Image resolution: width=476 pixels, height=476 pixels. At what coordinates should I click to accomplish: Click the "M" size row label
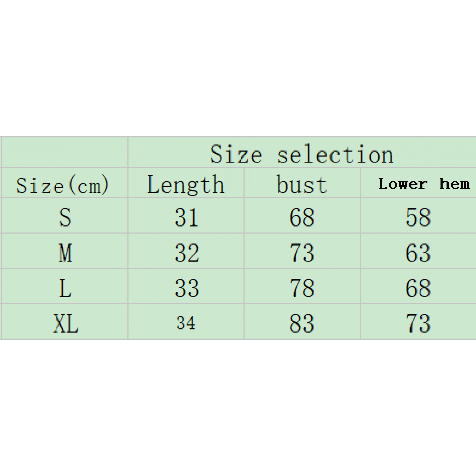click(x=65, y=253)
